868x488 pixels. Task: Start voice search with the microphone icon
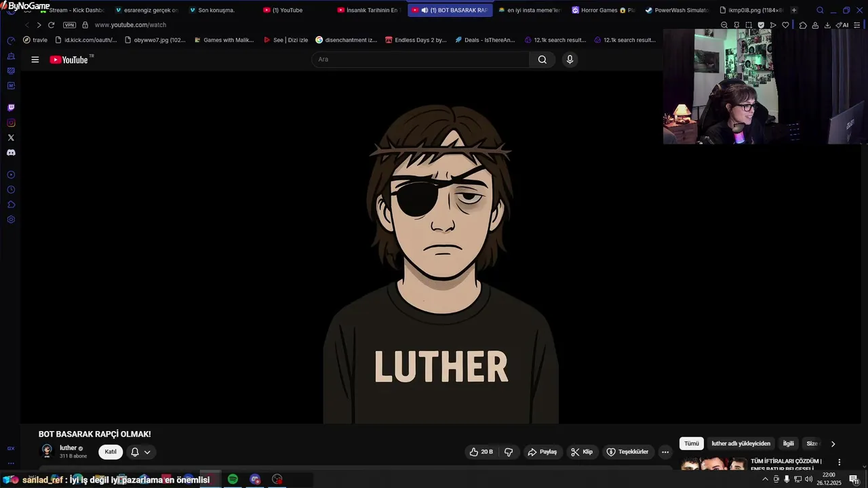570,60
